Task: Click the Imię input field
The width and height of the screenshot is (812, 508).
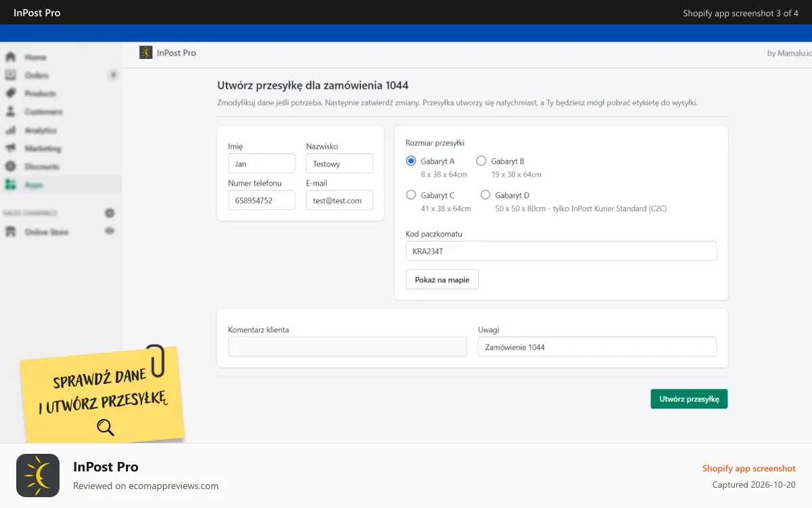Action: tap(261, 163)
